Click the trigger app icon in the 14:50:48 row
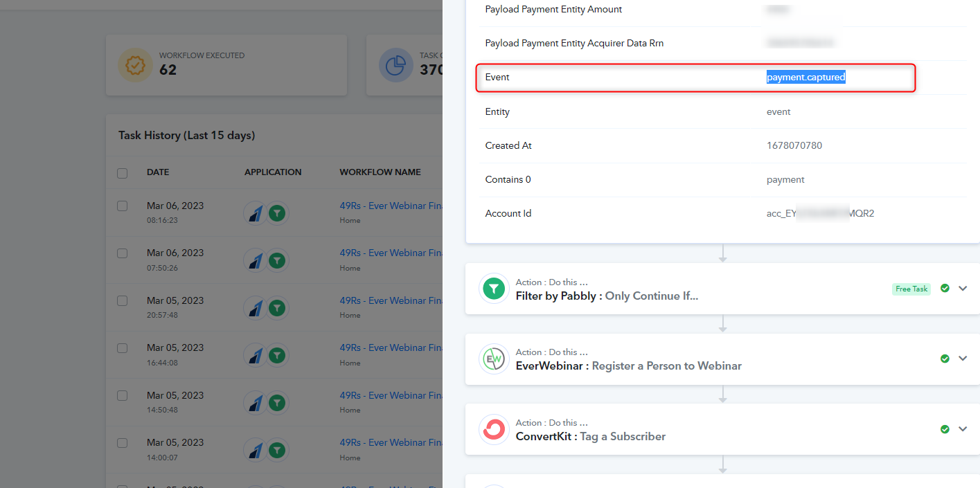980x488 pixels. click(x=256, y=403)
